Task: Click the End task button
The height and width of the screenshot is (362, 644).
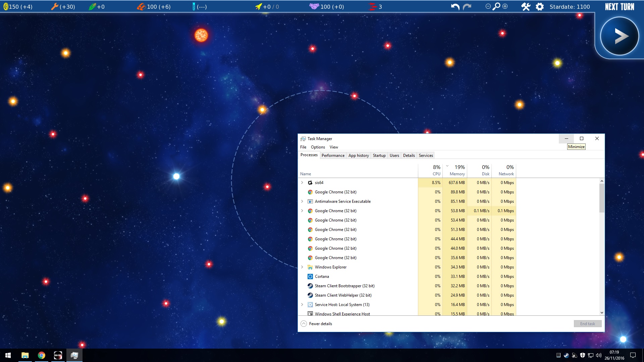Action: point(587,324)
